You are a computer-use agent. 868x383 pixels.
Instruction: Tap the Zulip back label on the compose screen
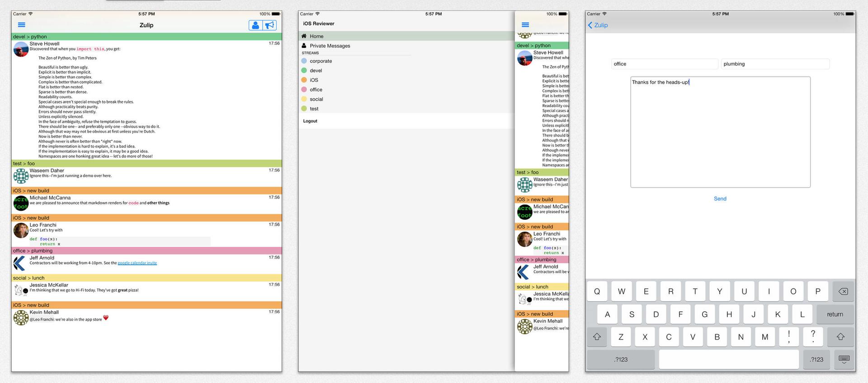click(601, 25)
